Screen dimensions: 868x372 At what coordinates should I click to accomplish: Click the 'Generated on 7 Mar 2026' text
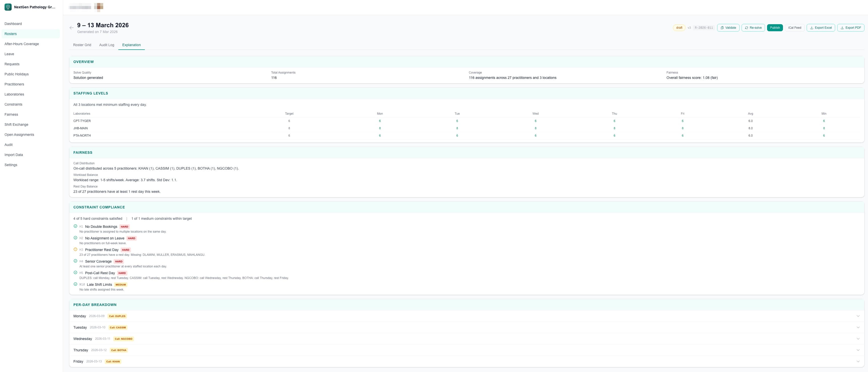click(x=97, y=32)
